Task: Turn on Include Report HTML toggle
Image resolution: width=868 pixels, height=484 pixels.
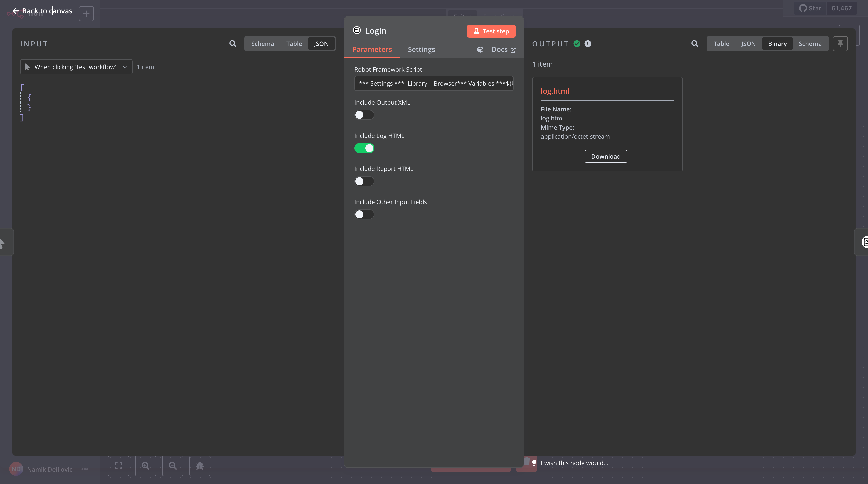Action: 364,181
